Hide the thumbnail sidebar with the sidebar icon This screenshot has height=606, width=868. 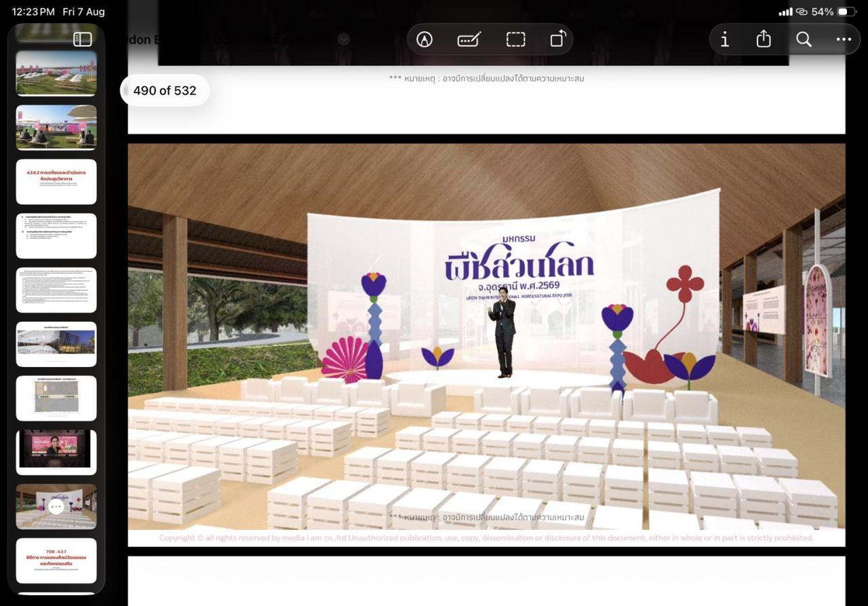pyautogui.click(x=82, y=39)
